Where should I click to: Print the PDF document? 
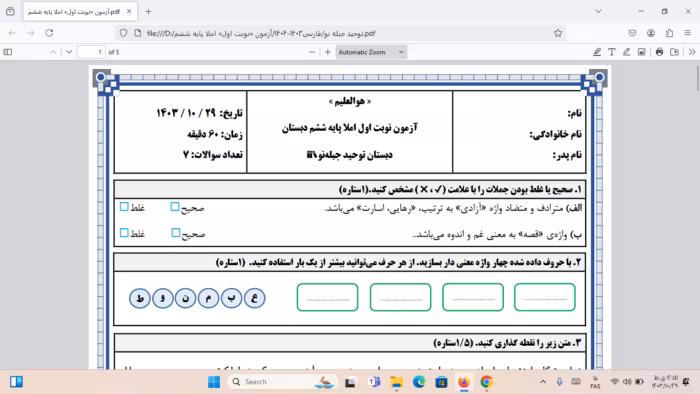click(x=659, y=52)
